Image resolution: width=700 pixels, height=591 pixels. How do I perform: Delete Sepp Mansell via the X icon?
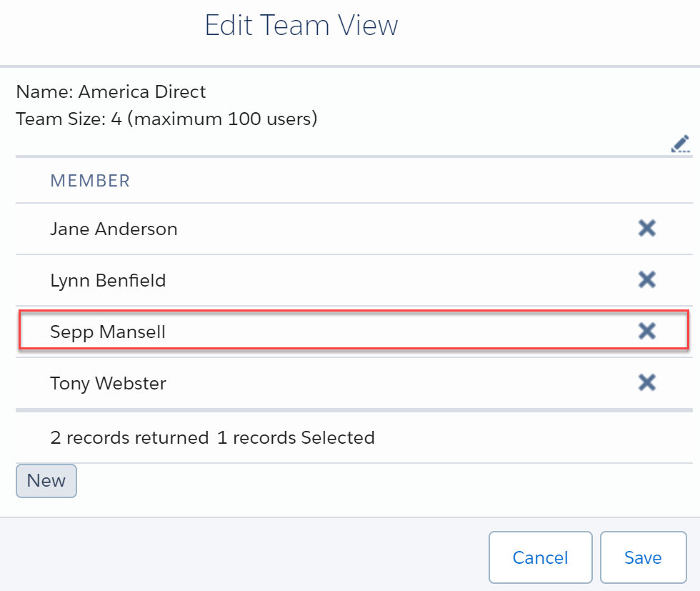647,331
